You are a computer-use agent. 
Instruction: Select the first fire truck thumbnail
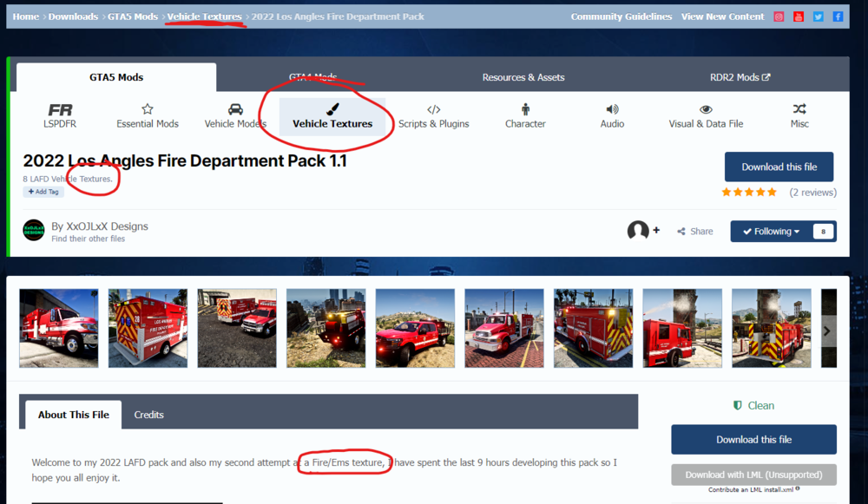coord(58,328)
